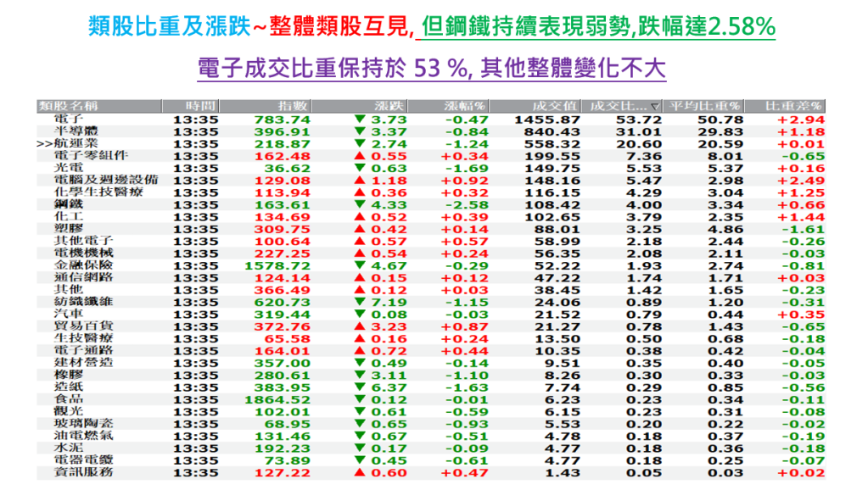This screenshot has height=490, width=868.
Task: Click the red up arrow in 資訊服務 row
Action: [360, 472]
